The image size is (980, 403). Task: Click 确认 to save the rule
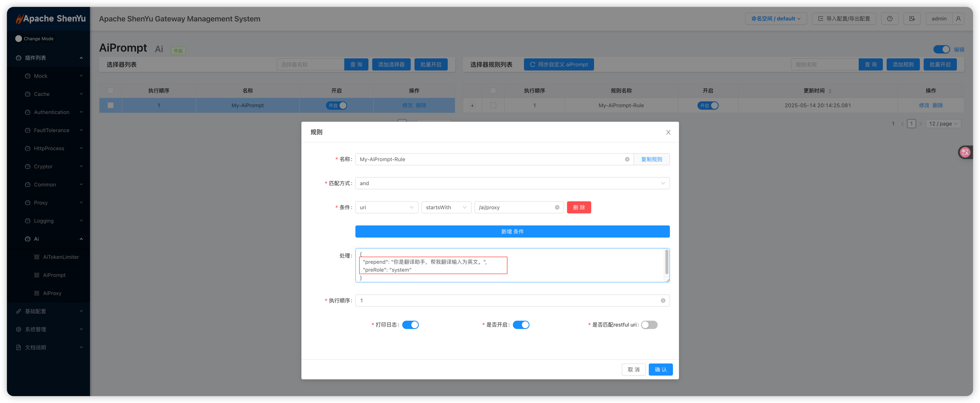pyautogui.click(x=661, y=369)
